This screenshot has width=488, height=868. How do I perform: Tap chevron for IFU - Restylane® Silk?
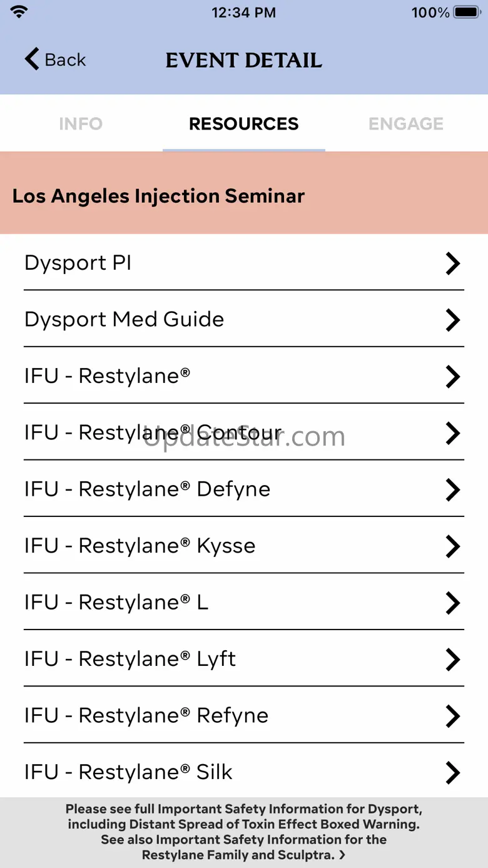(452, 772)
